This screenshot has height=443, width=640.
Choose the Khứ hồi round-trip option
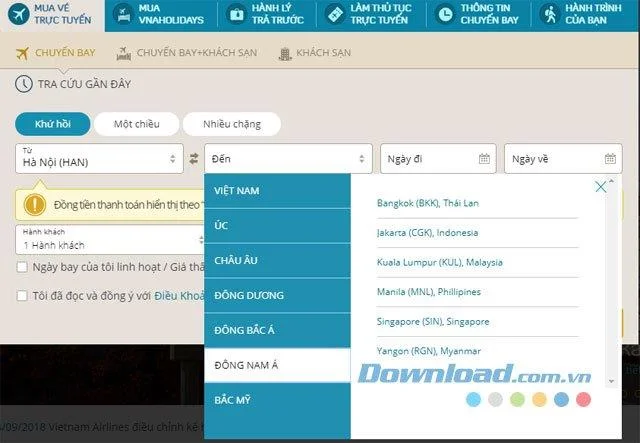pyautogui.click(x=53, y=124)
